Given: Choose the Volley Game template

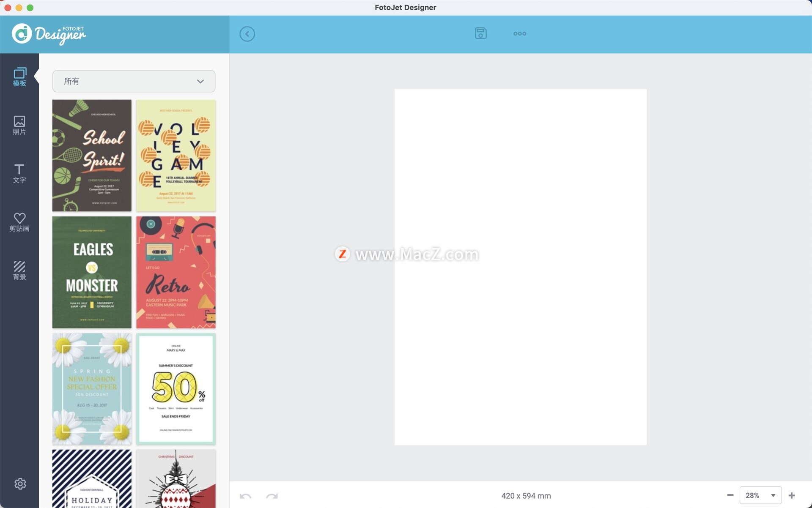Looking at the screenshot, I should [x=176, y=156].
